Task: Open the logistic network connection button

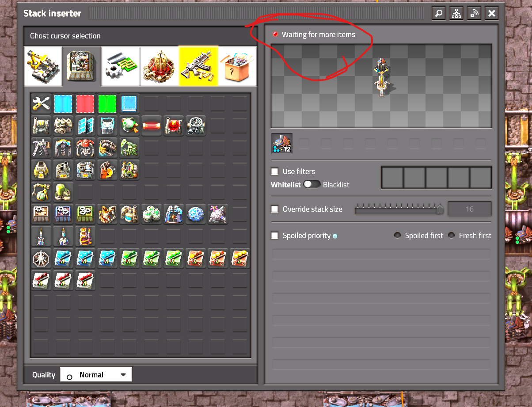Action: point(456,13)
